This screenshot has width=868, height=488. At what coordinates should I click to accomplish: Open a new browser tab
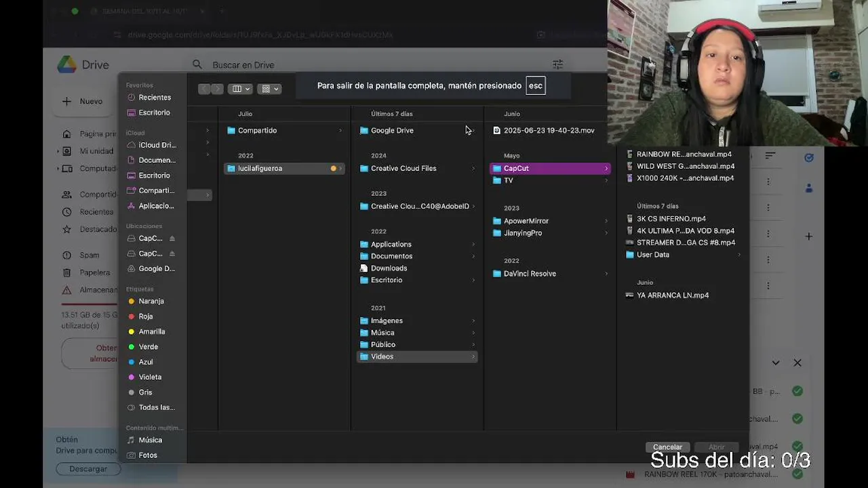[x=221, y=12]
